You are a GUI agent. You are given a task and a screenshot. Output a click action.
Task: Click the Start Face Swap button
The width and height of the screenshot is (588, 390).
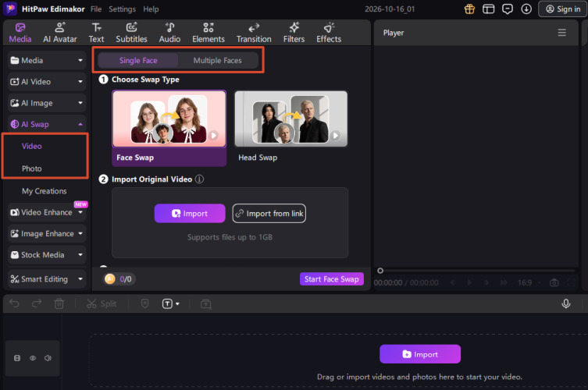332,279
